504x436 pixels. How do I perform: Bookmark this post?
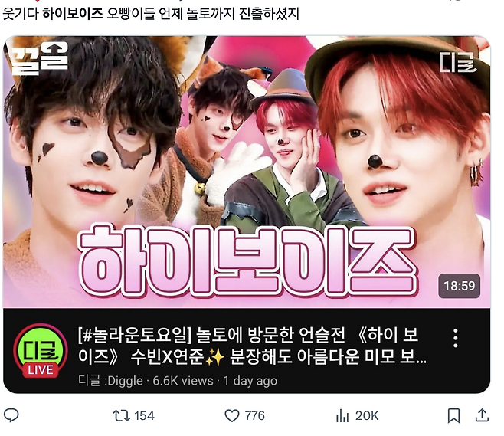click(x=453, y=416)
